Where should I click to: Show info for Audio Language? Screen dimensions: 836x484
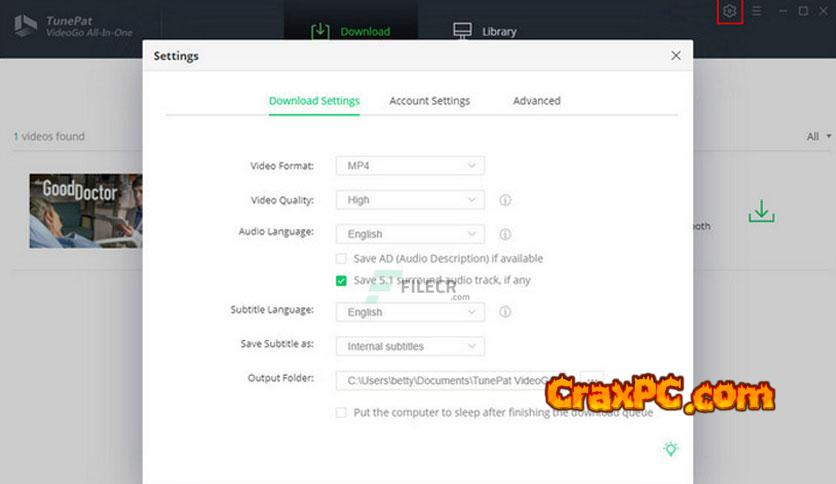pos(505,234)
